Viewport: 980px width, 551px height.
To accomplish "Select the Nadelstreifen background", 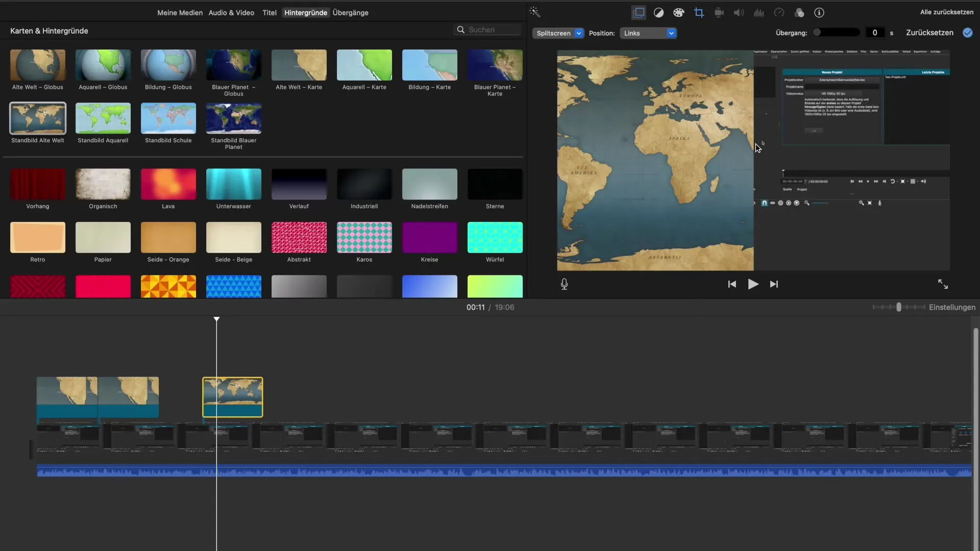I will [430, 184].
